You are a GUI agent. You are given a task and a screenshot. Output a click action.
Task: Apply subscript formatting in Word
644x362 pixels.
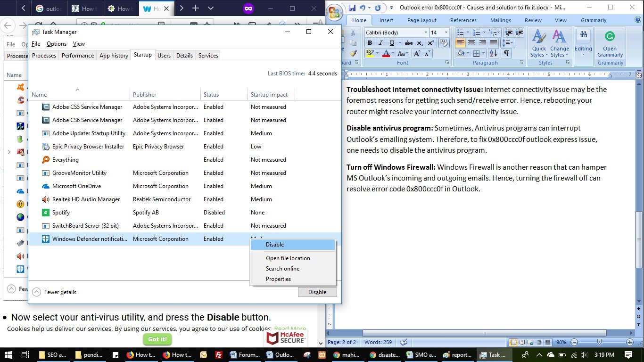pyautogui.click(x=420, y=43)
